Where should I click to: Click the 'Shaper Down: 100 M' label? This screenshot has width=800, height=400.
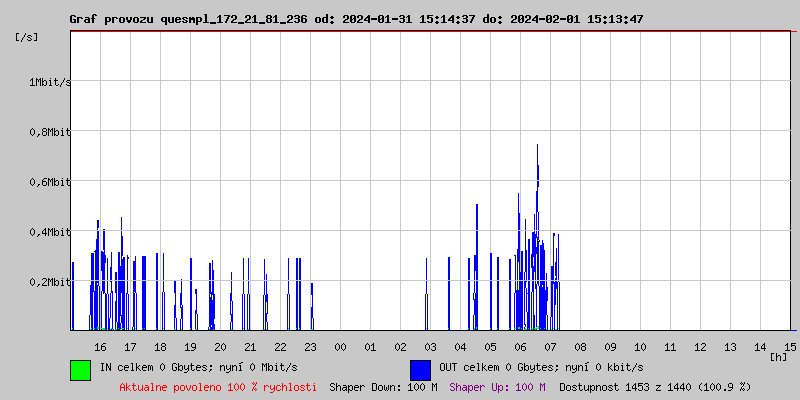pyautogui.click(x=383, y=386)
